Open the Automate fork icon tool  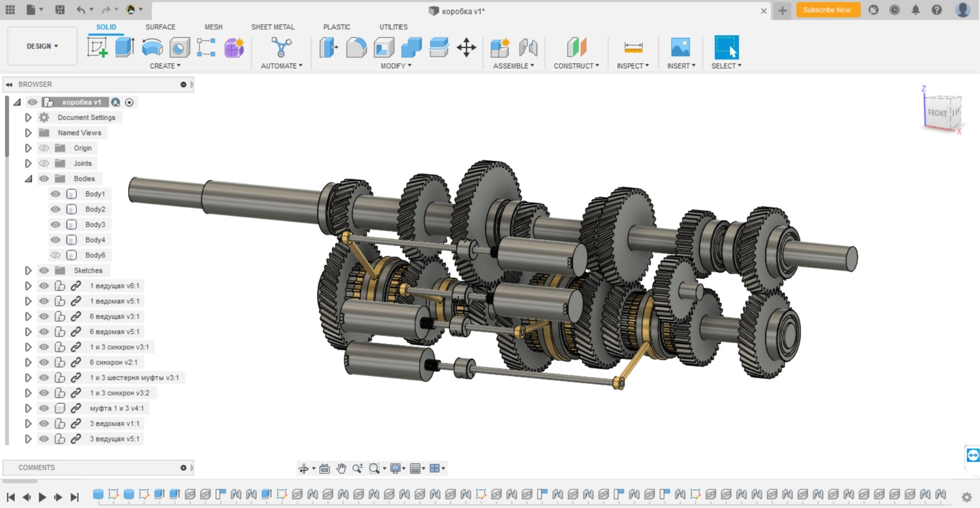(x=282, y=48)
